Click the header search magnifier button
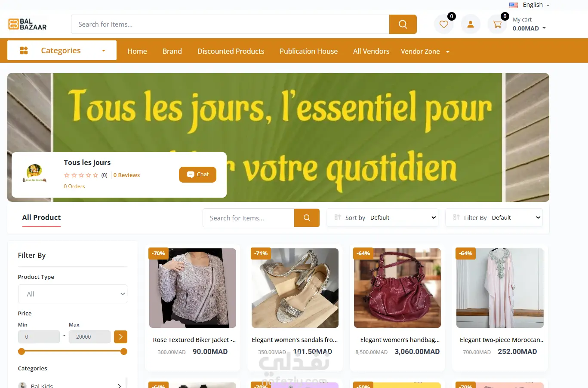This screenshot has width=588, height=388. click(x=403, y=24)
